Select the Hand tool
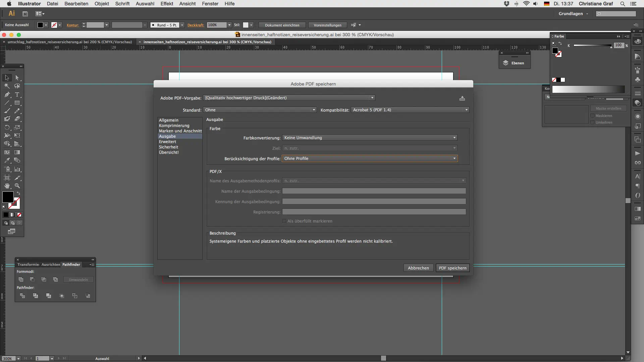This screenshot has height=362, width=644. (7, 186)
